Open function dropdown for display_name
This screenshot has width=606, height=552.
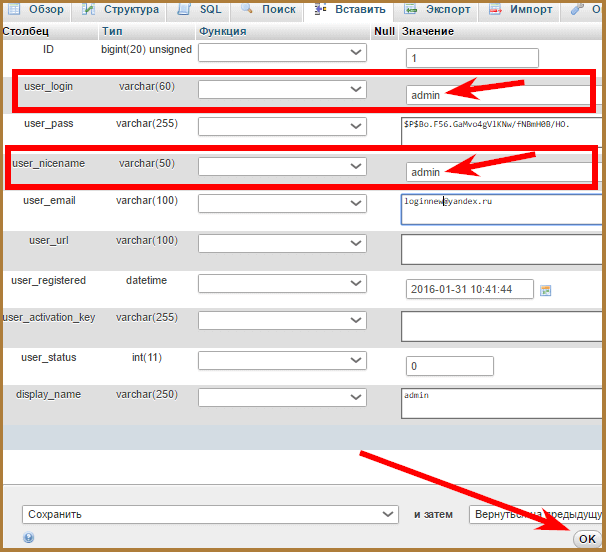click(x=282, y=397)
